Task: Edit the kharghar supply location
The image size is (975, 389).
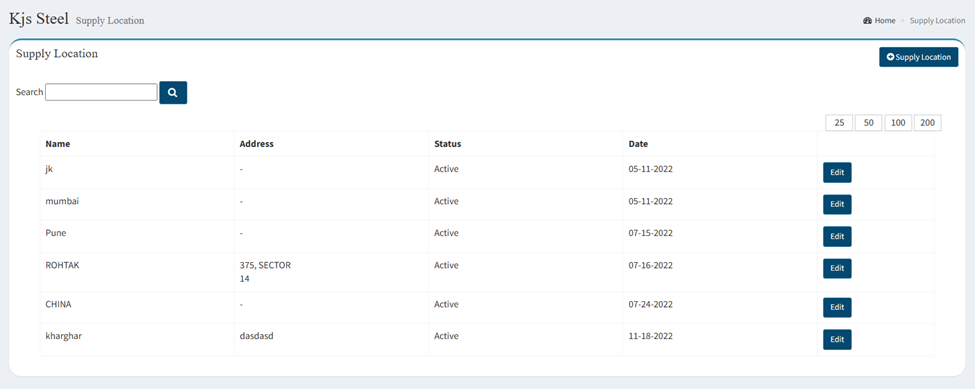Action: 837,340
